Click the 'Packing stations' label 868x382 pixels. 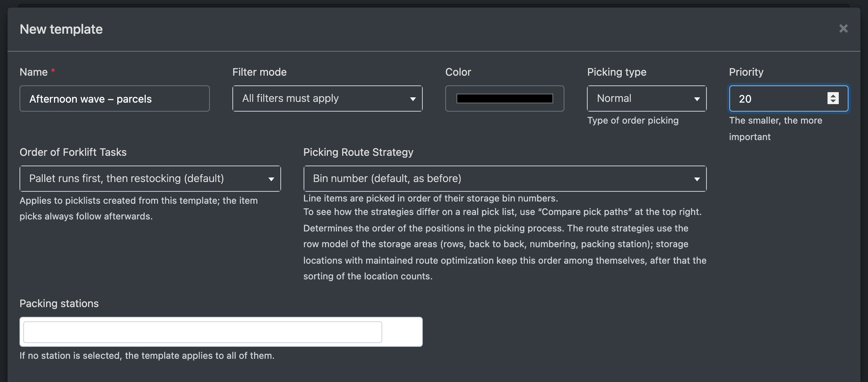click(x=59, y=303)
